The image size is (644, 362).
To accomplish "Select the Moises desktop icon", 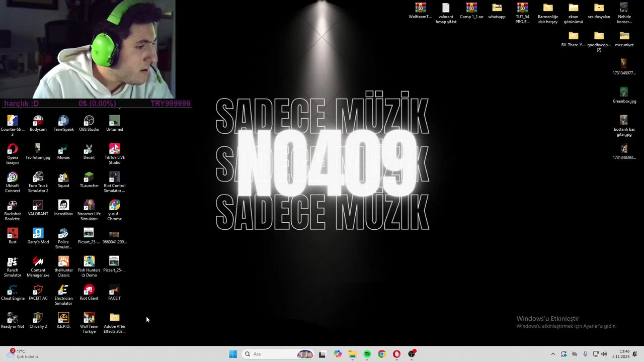I will pyautogui.click(x=63, y=152).
